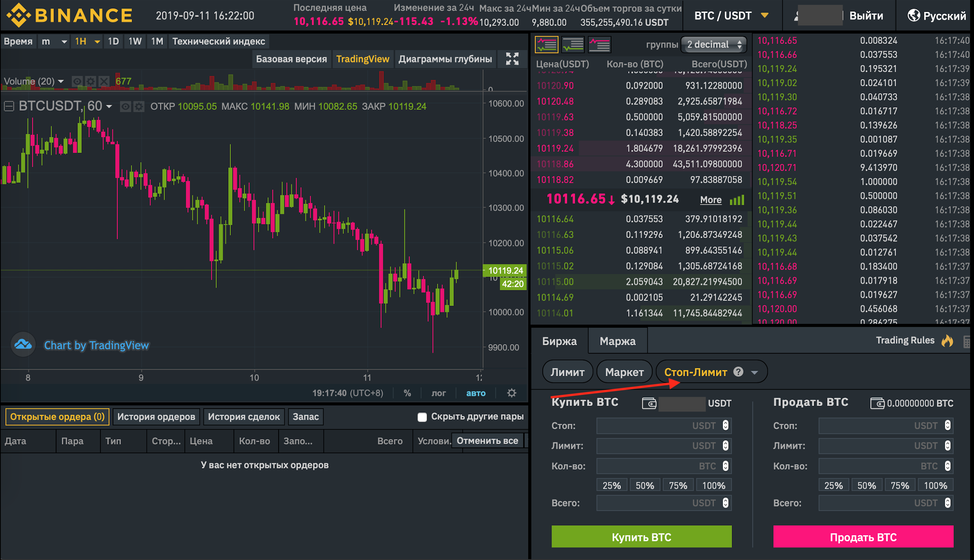The height and width of the screenshot is (560, 974).
Task: Open the minutes 'm' interval dropdown
Action: click(54, 41)
